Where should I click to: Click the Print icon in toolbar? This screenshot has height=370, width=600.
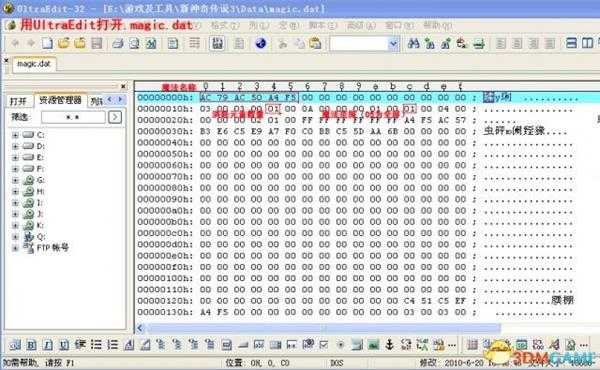[x=117, y=44]
